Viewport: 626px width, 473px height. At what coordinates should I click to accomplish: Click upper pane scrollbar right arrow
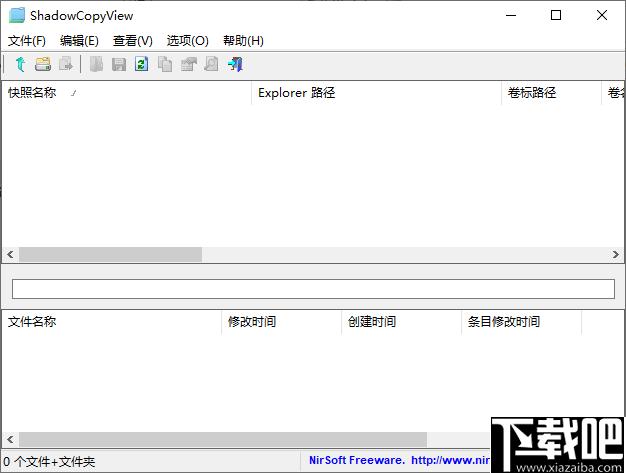click(615, 254)
